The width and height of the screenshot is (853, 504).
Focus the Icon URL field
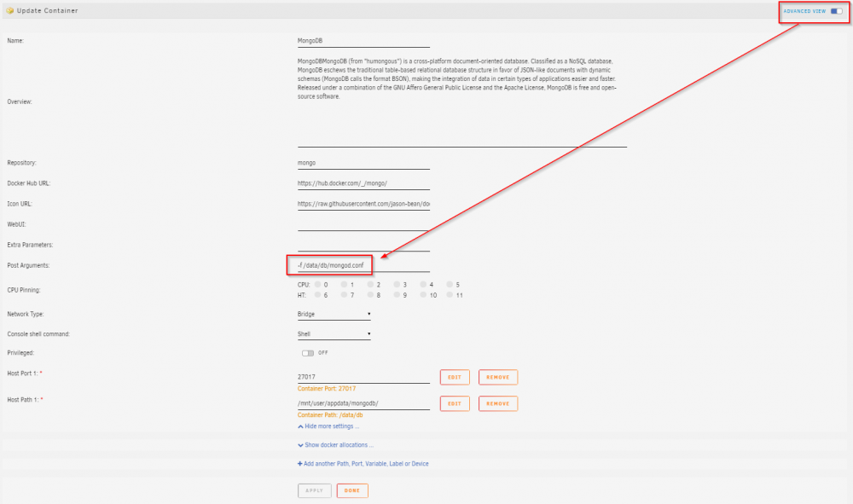click(x=363, y=204)
